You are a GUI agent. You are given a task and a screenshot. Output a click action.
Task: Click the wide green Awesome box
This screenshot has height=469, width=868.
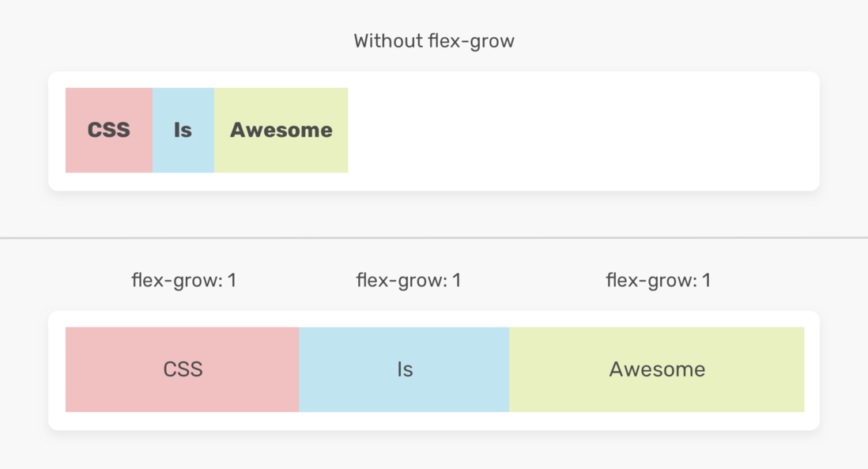coord(657,369)
